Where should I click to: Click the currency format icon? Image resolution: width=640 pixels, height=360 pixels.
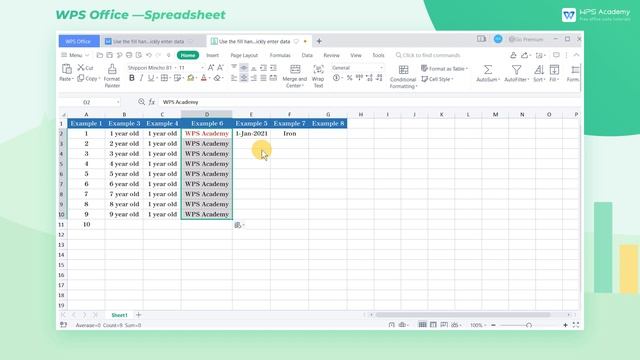pos(336,78)
